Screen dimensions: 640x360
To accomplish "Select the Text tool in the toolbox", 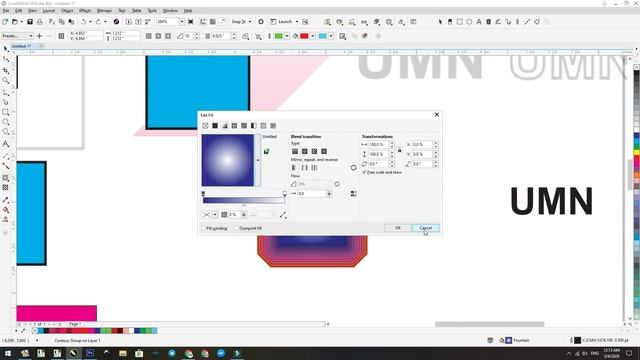I will pos(6,144).
